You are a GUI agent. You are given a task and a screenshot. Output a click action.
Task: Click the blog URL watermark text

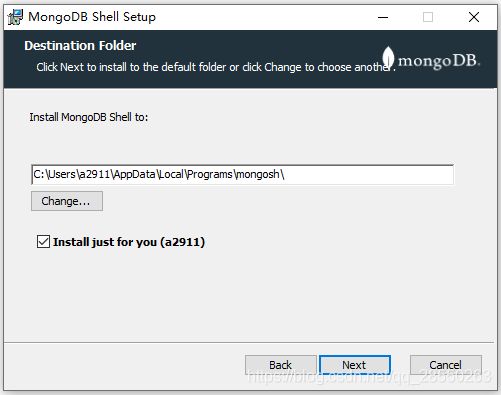click(370, 377)
